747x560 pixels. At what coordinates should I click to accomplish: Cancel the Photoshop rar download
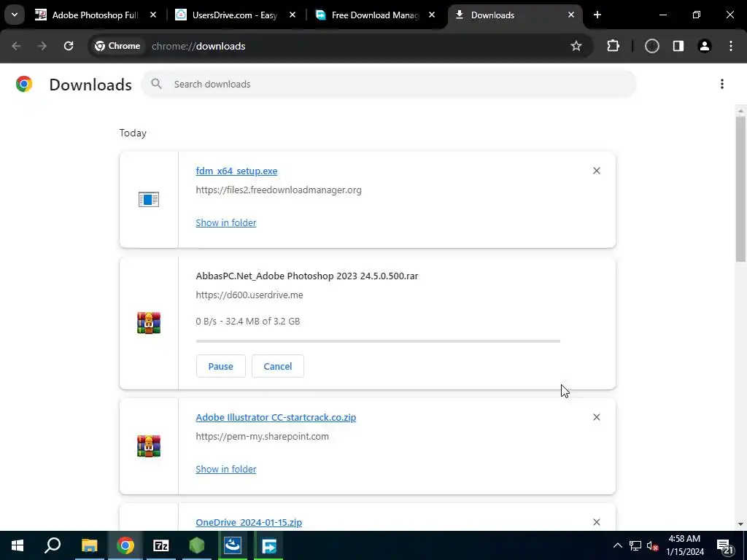[x=278, y=366]
